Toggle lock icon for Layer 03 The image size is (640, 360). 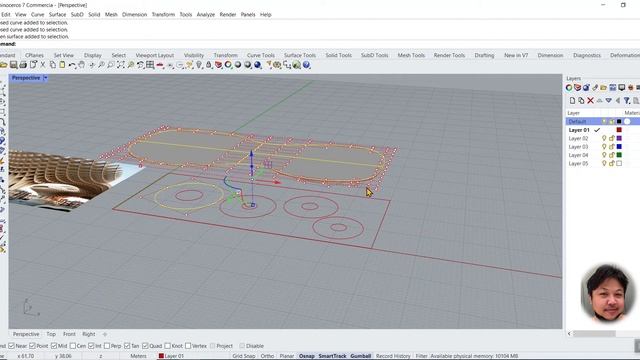tap(612, 147)
